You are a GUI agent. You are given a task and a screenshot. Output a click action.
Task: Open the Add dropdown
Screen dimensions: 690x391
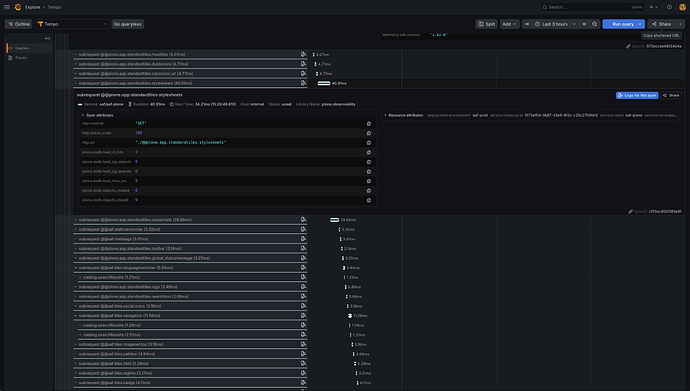(x=510, y=24)
